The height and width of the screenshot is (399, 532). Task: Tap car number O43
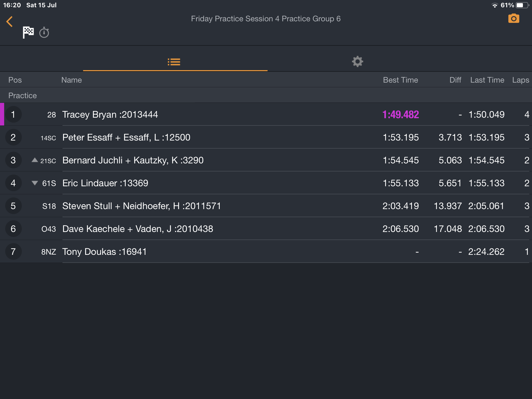click(x=49, y=229)
